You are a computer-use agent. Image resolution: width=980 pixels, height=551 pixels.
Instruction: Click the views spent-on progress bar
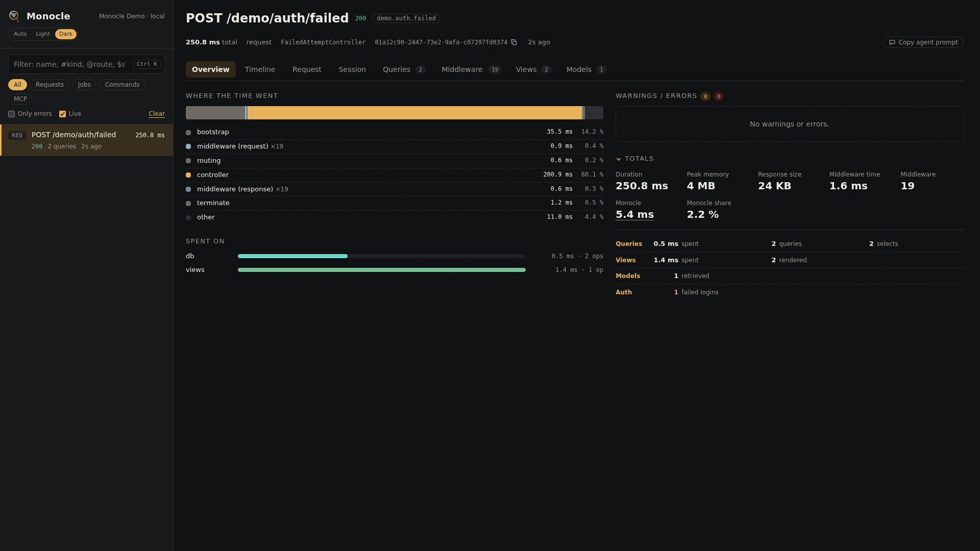(381, 270)
